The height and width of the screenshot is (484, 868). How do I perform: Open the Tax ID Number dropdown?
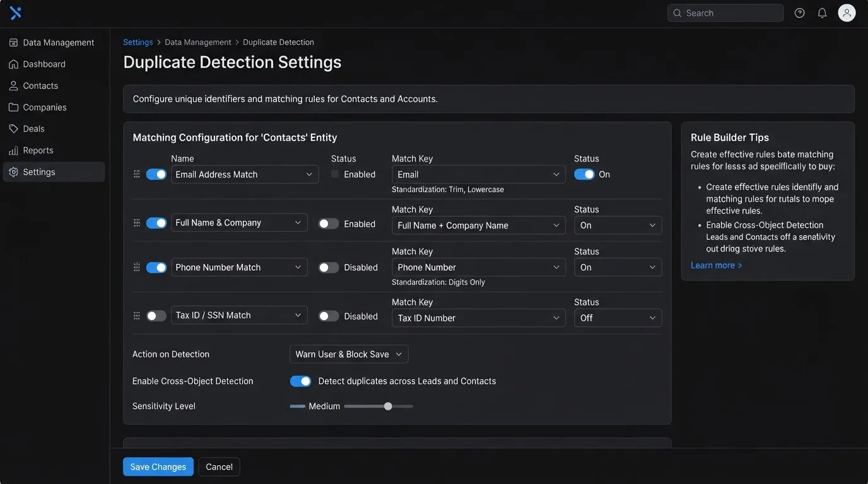[479, 318]
